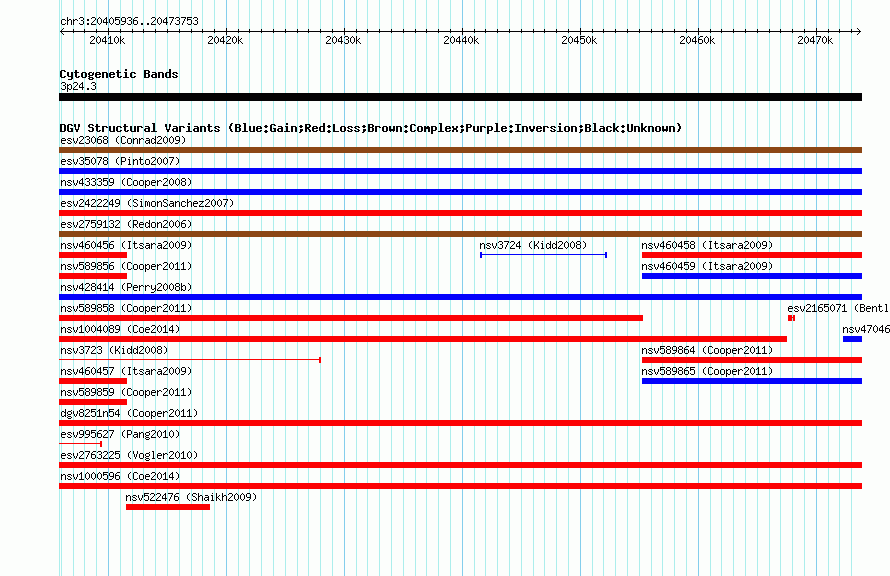Open the nsv460457 (Itsara2009) label
890x576 pixels.
tap(126, 371)
